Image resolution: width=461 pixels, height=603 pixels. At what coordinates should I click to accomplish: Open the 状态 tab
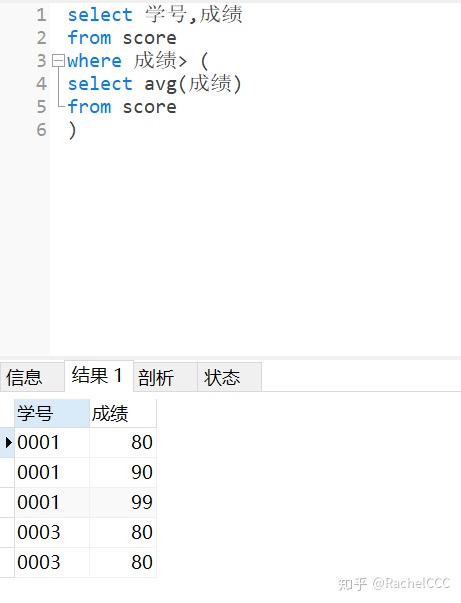[230, 377]
